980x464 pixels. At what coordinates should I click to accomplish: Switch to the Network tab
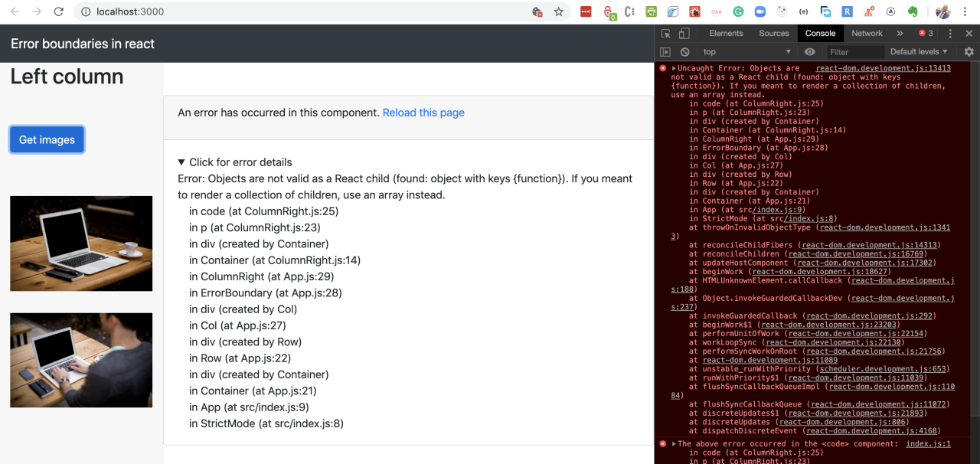coord(867,34)
